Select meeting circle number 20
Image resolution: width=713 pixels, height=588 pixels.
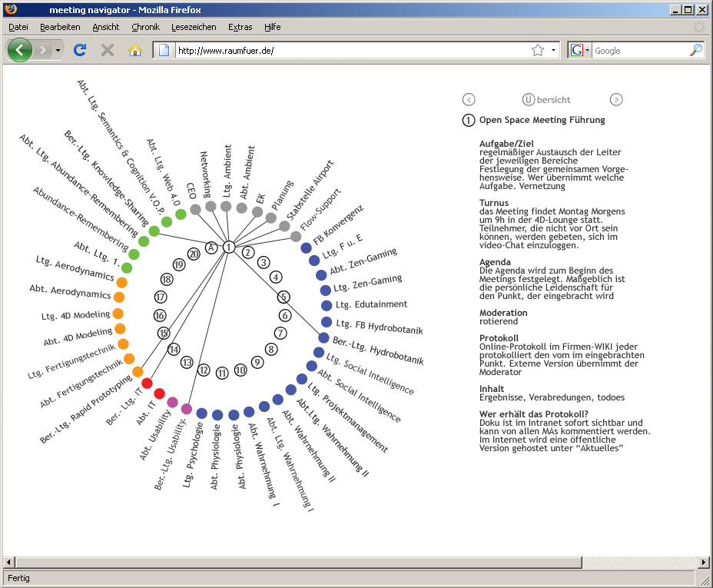click(194, 254)
